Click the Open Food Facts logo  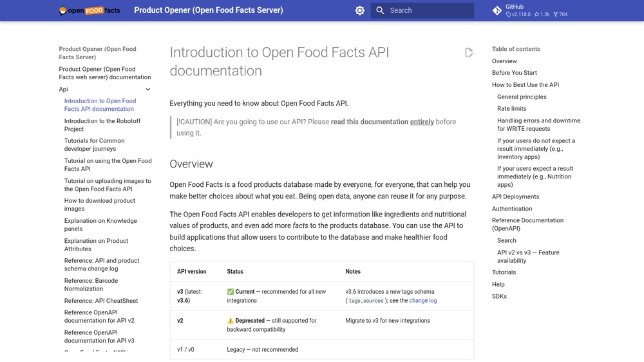[90, 10]
